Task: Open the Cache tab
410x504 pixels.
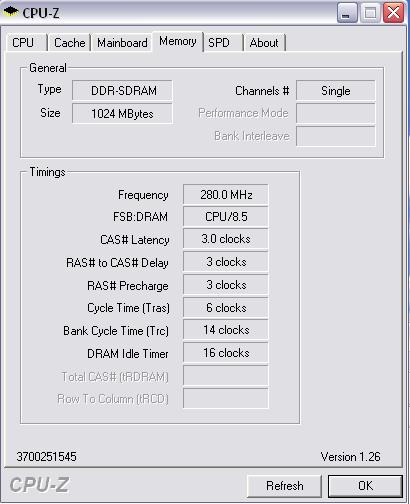Action: click(x=70, y=43)
